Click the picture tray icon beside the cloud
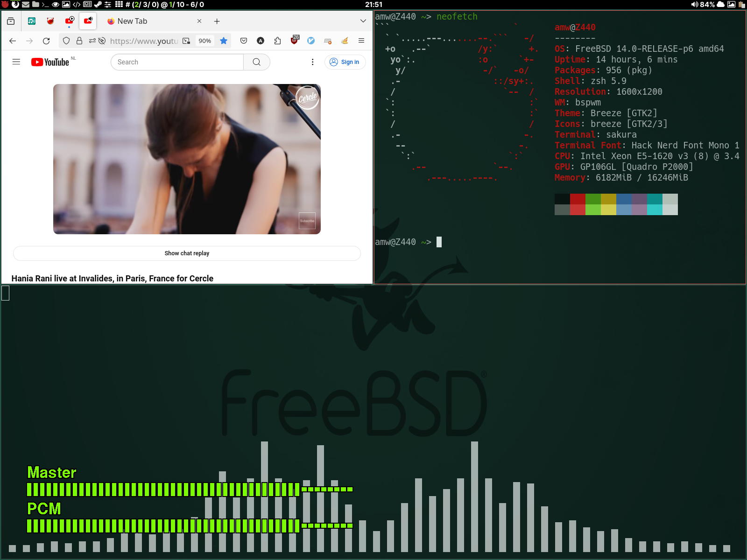 click(x=732, y=5)
